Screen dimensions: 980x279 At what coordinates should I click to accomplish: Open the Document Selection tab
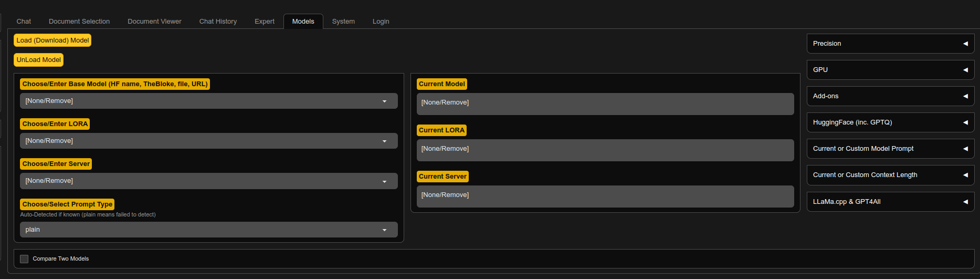[79, 22]
